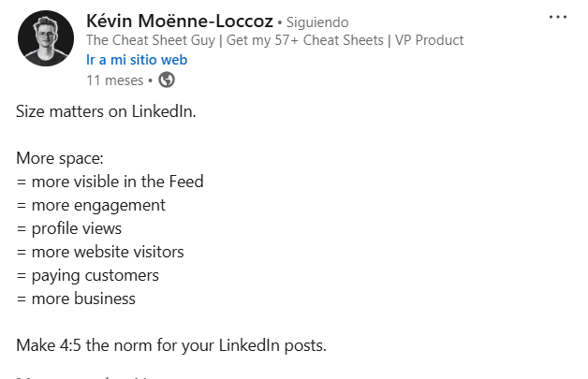The image size is (588, 379).
Task: Click the 'Siguiendo' following label
Action: (x=317, y=22)
